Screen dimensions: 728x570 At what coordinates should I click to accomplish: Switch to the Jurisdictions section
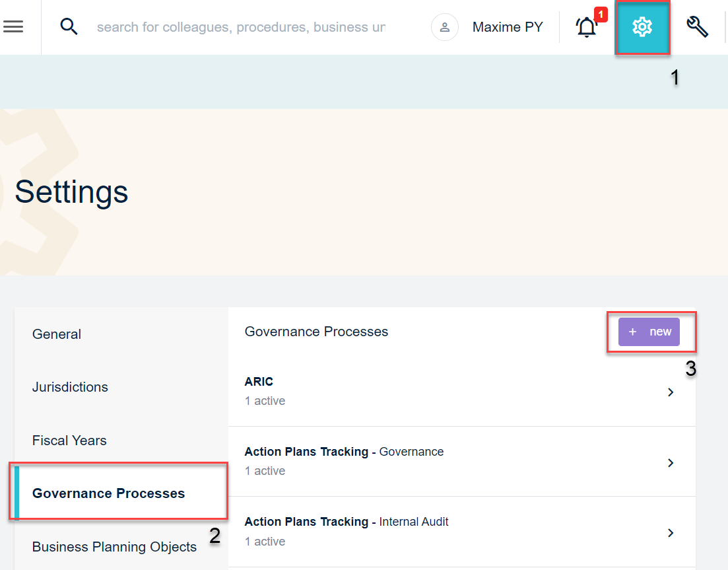(x=70, y=387)
